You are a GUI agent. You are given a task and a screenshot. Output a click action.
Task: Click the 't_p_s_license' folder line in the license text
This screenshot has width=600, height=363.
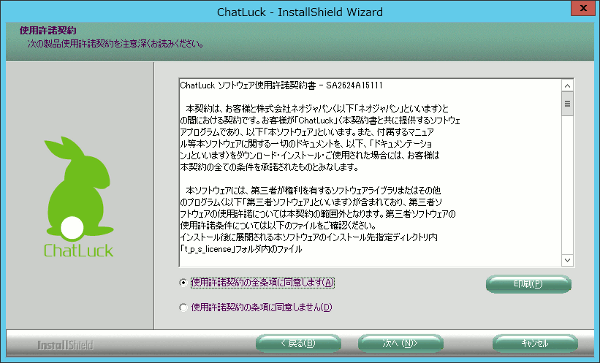[241, 249]
